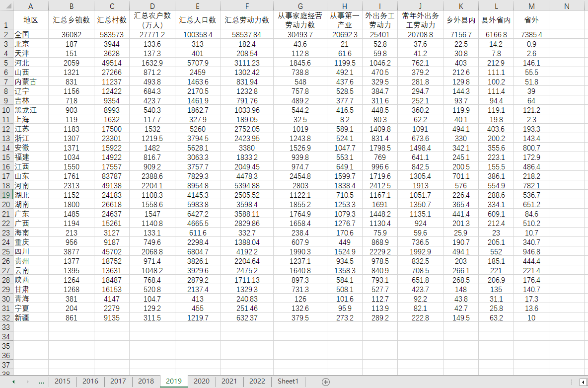This screenshot has width=588, height=388.
Task: Switch to the 2020 sheet tab
Action: pyautogui.click(x=201, y=381)
